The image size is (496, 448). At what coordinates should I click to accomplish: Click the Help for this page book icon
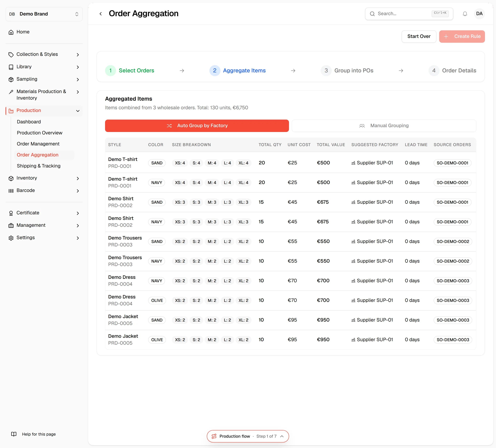coord(14,434)
